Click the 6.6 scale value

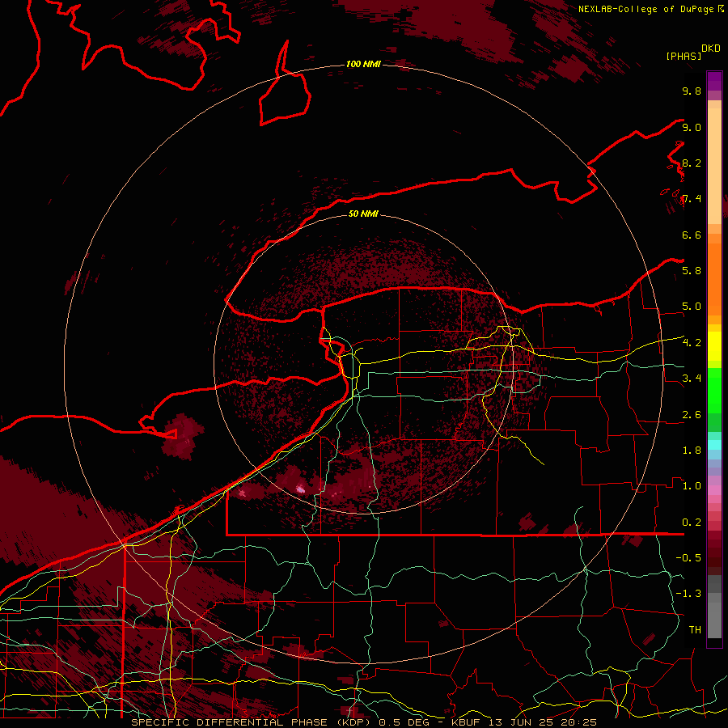(692, 235)
